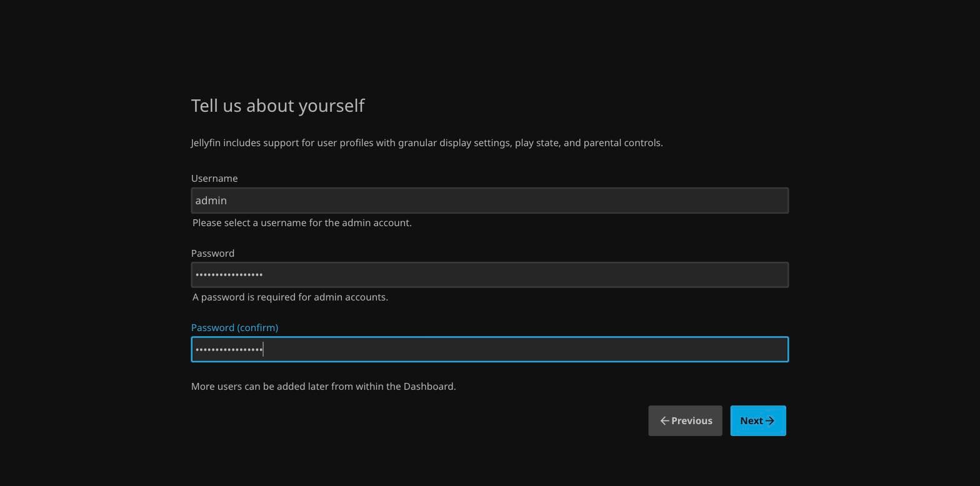This screenshot has height=486, width=980.
Task: Click 'Please select a username' hint text
Action: tap(302, 223)
